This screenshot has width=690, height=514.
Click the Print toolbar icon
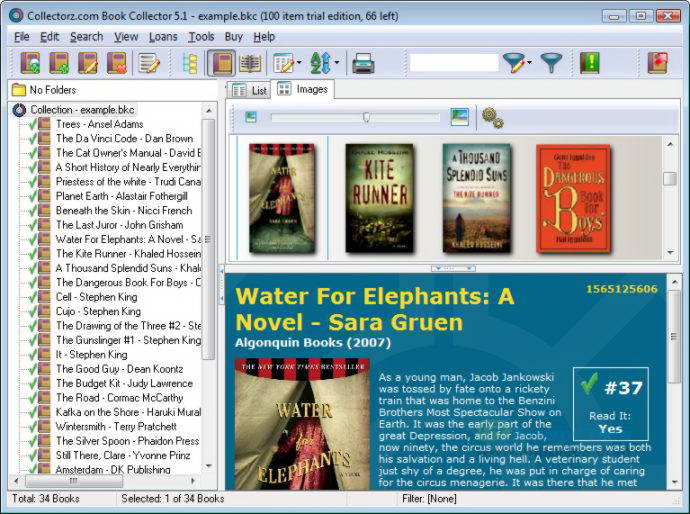[x=363, y=63]
